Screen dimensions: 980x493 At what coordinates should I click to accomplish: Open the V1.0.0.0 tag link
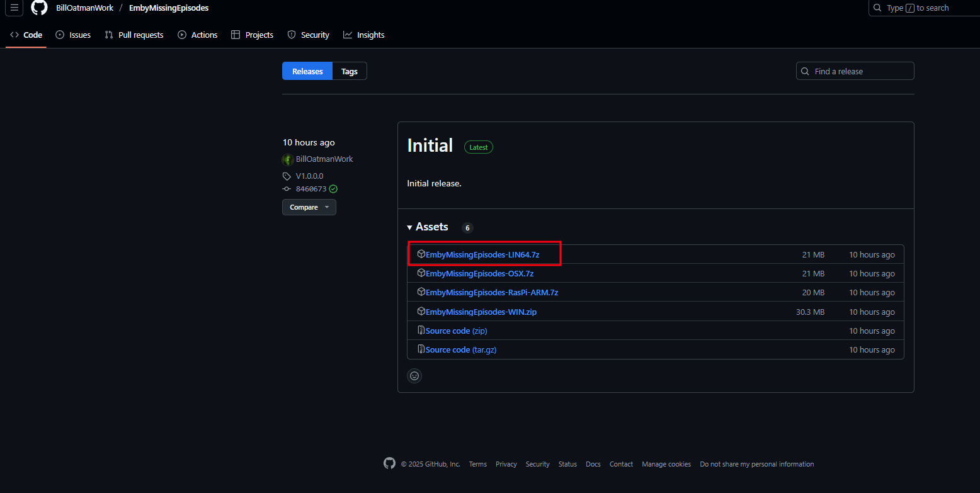click(x=309, y=176)
